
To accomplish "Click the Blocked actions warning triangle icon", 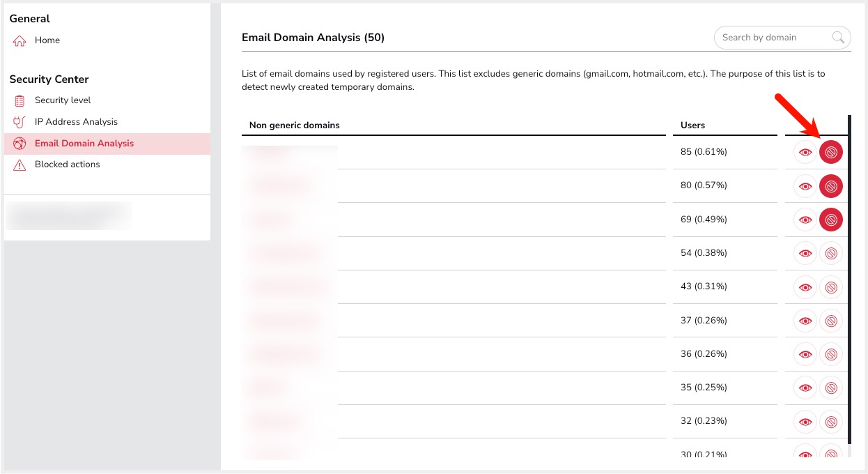I will point(20,165).
